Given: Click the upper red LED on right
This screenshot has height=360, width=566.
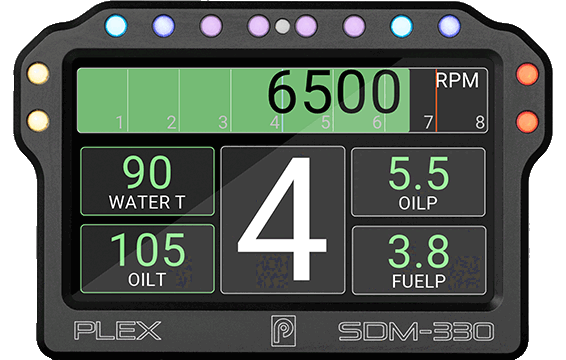Looking at the screenshot, I should click(x=527, y=74).
